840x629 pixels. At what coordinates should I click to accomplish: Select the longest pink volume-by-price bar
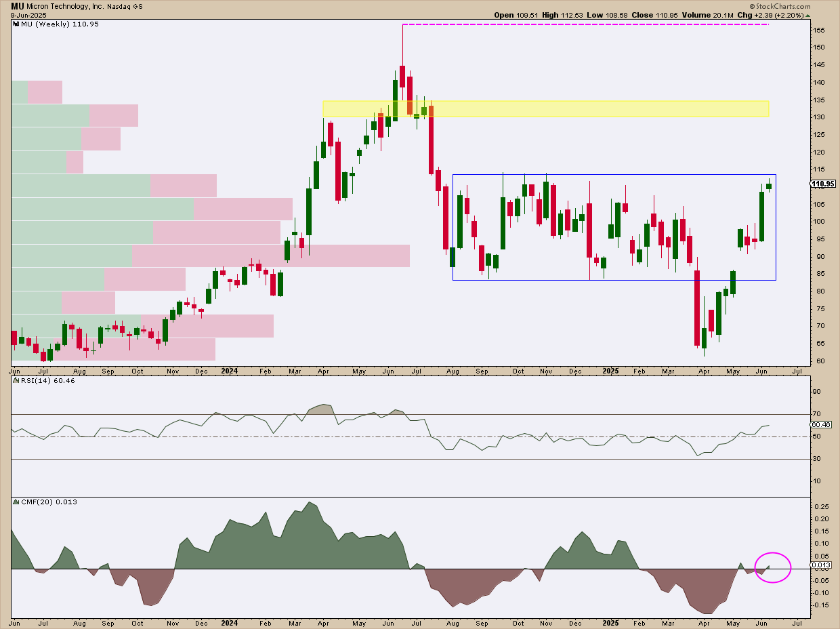click(x=271, y=256)
